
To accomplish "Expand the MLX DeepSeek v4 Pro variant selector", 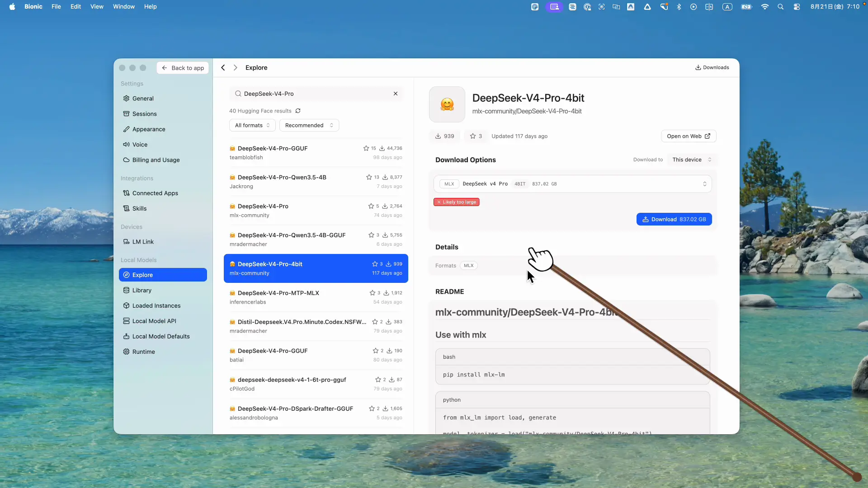I will click(x=572, y=184).
